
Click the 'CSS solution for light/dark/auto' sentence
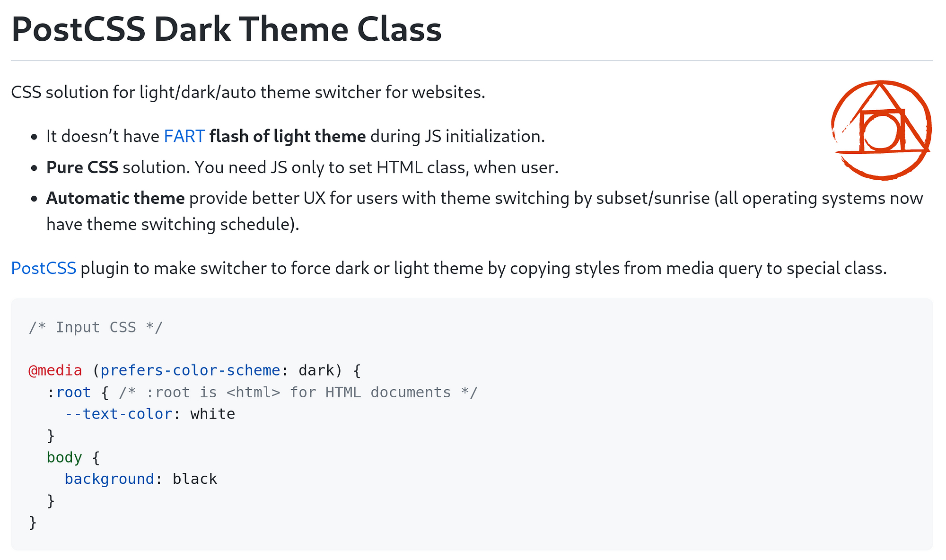pyautogui.click(x=248, y=92)
